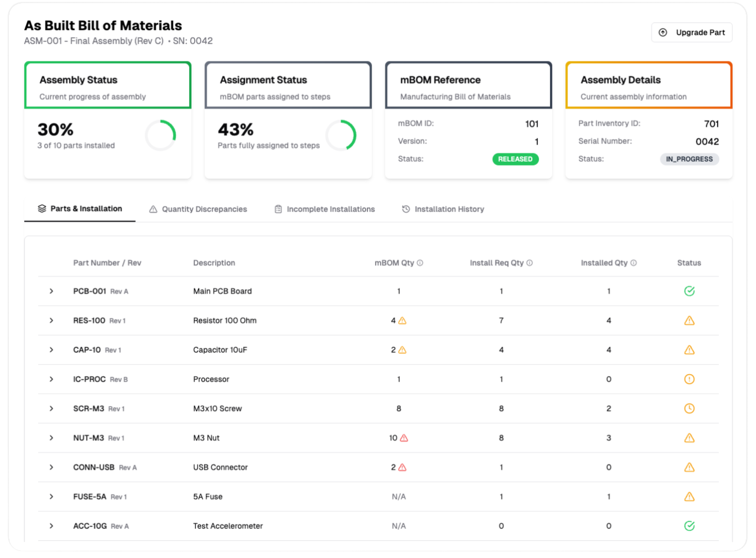The height and width of the screenshot is (558, 756).
Task: Click the Upgrade Part button
Action: [x=691, y=33]
